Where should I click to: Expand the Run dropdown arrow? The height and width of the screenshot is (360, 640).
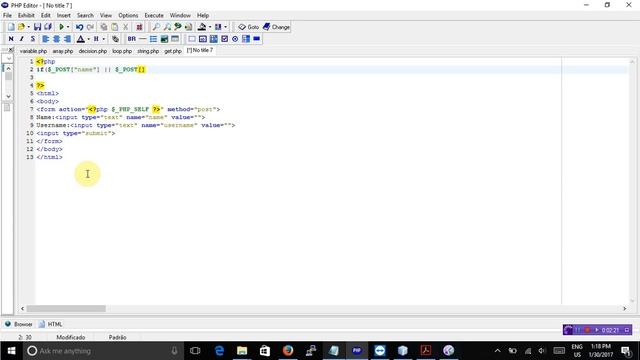point(68,27)
